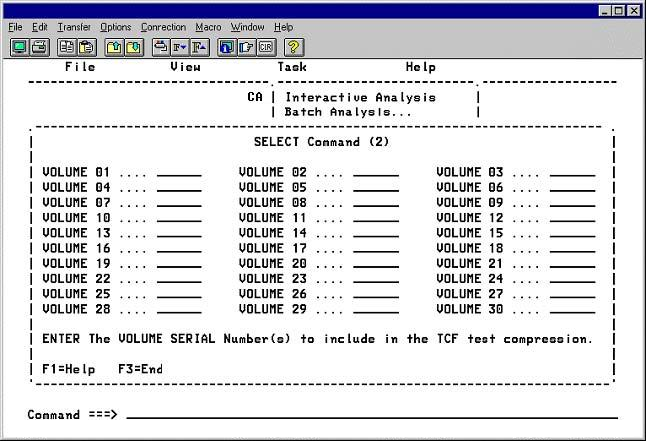Click the VOLUME 20 entry field
Image resolution: width=646 pixels, height=441 pixels.
[x=376, y=264]
